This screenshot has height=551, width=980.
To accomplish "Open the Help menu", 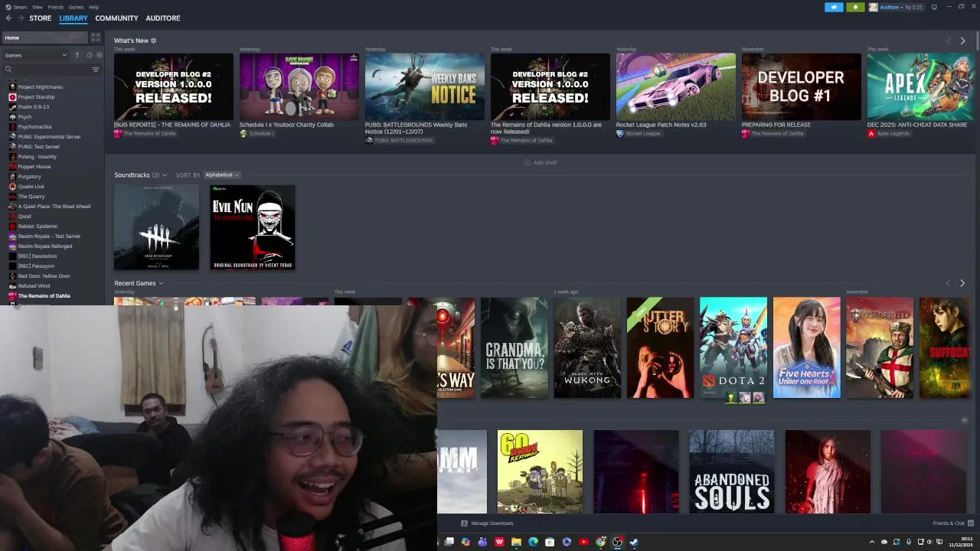I will point(94,7).
